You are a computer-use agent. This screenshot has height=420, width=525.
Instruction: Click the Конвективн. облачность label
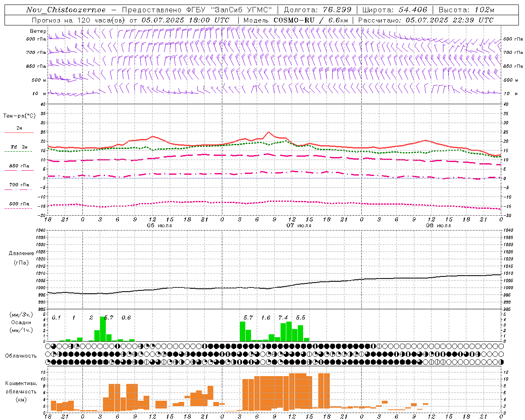click(21, 388)
